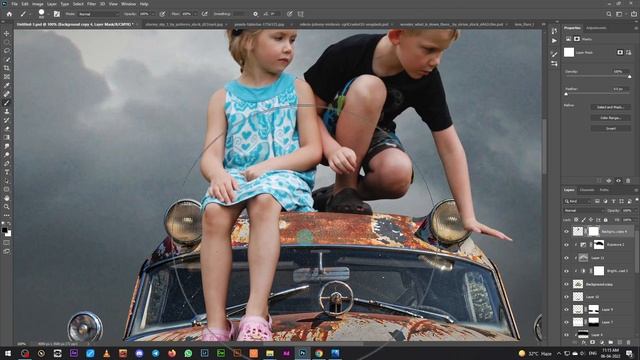Image resolution: width=640 pixels, height=360 pixels.
Task: Open the Actions panel play icon
Action: [x=554, y=41]
